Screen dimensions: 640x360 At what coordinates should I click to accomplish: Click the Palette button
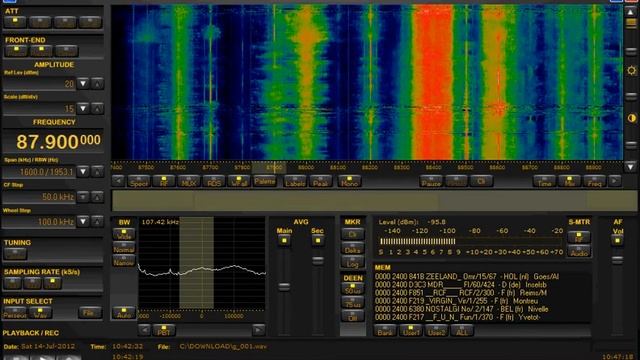[264, 181]
